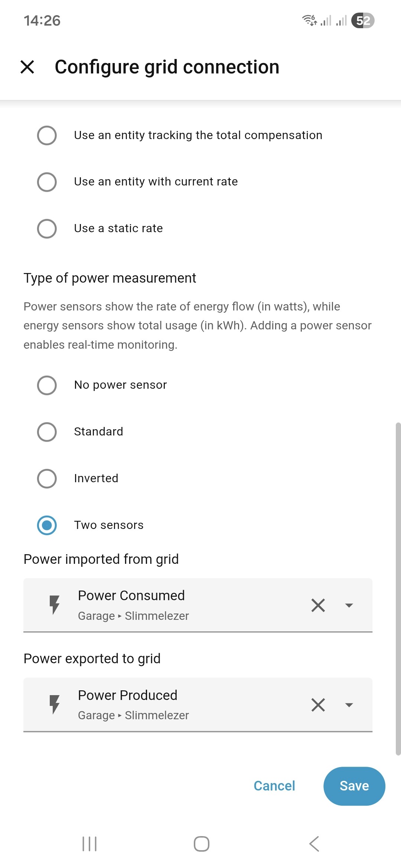
Task: Tap Android recent apps navigation icon
Action: [x=89, y=844]
